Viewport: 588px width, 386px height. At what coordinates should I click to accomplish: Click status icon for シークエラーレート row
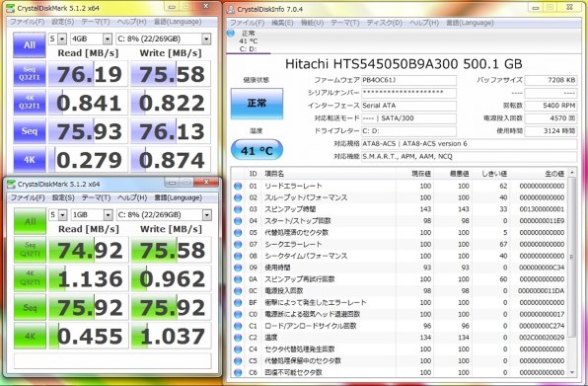238,244
